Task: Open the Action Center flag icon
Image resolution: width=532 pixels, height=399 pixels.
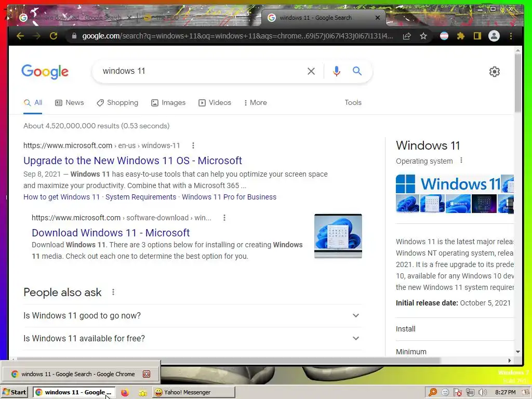Action: click(457, 392)
